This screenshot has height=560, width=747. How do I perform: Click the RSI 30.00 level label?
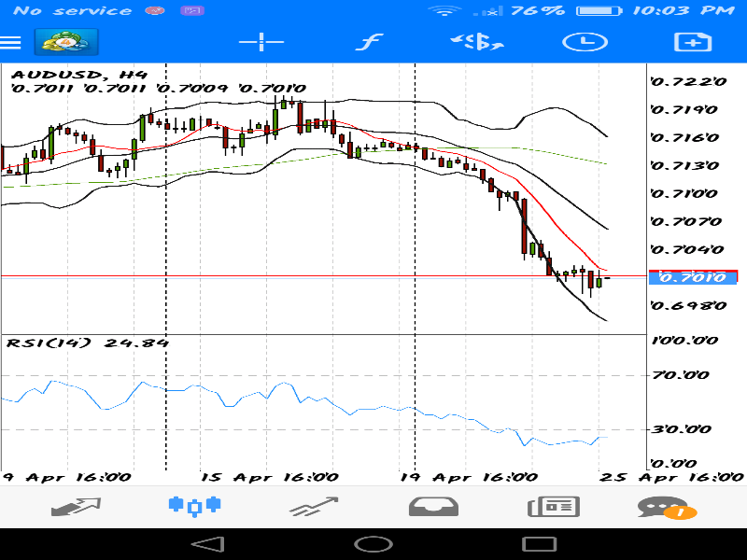pyautogui.click(x=682, y=429)
